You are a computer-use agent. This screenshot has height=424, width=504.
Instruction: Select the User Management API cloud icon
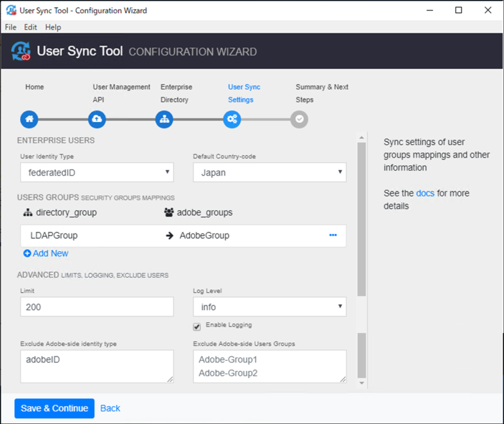click(x=96, y=119)
